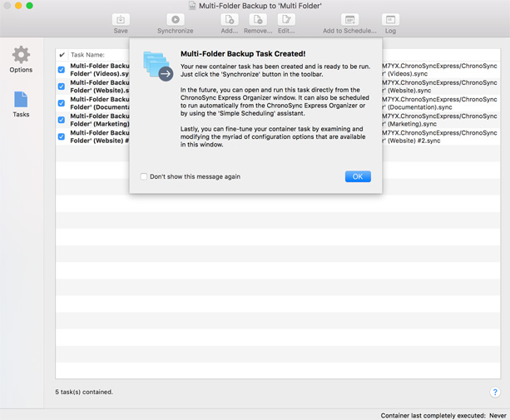The image size is (510, 420).
Task: Uncheck the (Marketing) task checkbox
Action: click(61, 120)
